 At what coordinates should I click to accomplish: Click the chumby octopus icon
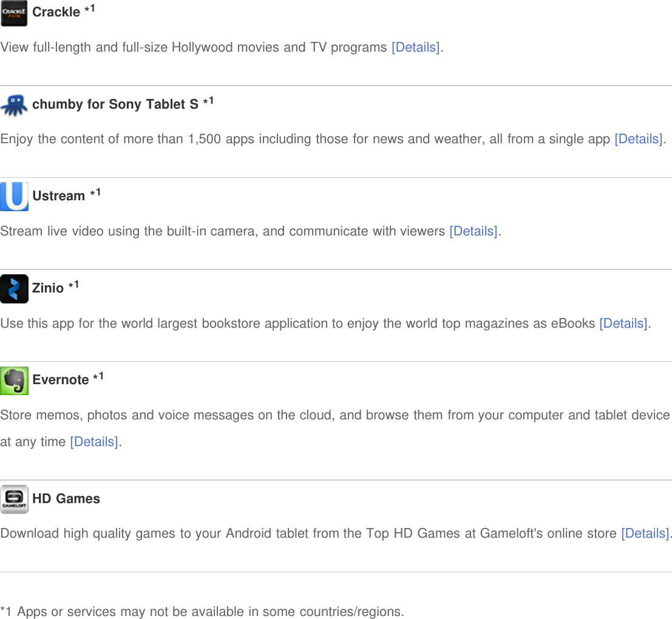point(14,105)
